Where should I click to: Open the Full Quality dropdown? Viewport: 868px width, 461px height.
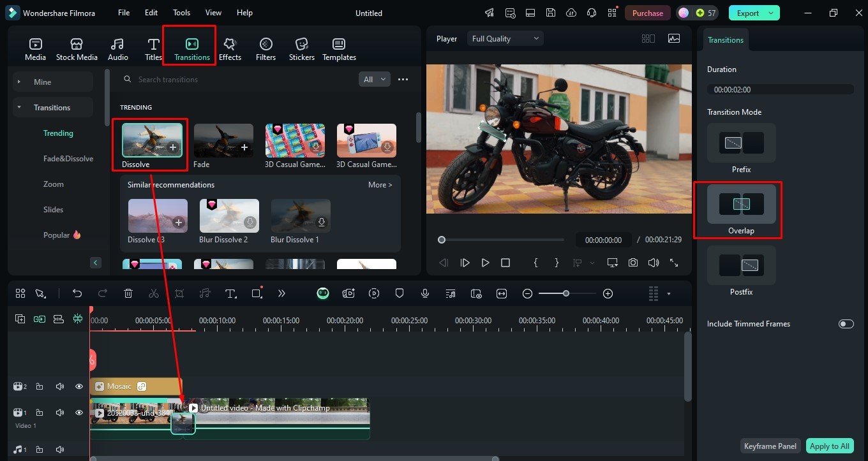505,39
